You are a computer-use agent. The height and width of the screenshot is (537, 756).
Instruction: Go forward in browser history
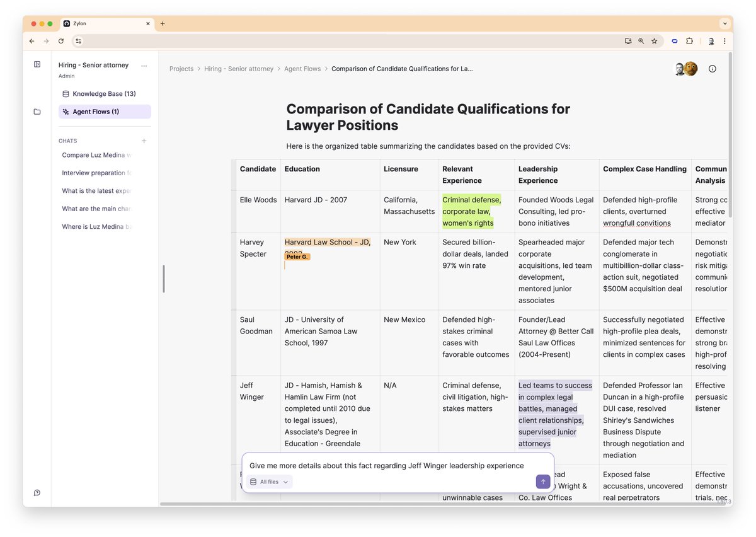[x=47, y=41]
